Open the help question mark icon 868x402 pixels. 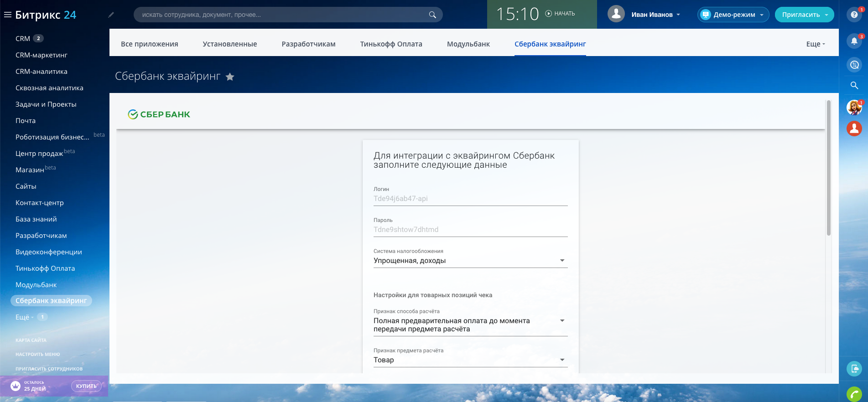(x=854, y=15)
